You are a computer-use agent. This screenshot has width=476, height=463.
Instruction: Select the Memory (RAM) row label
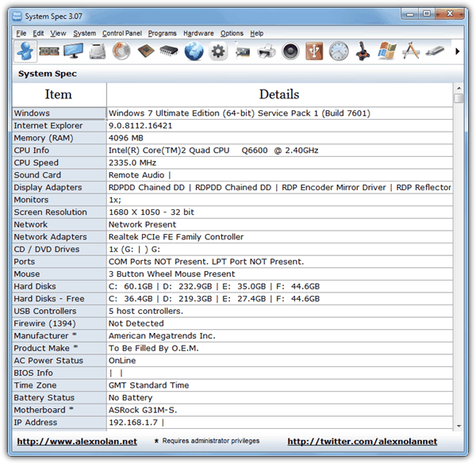click(x=59, y=138)
